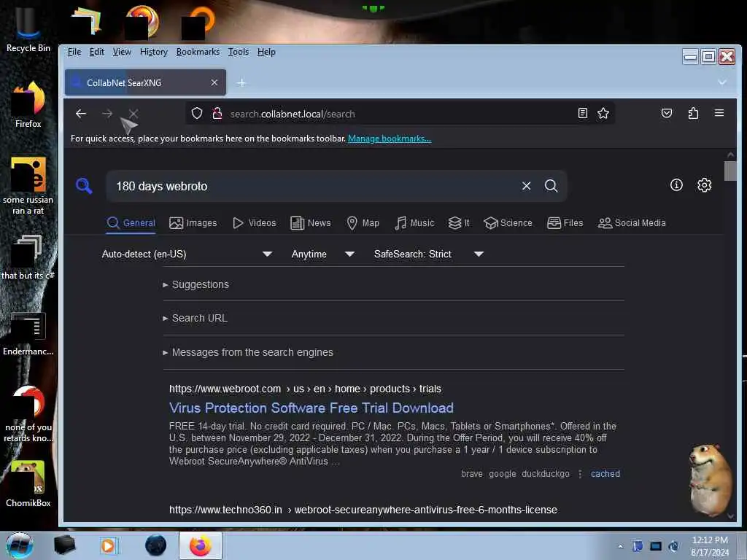This screenshot has width=747, height=560.
Task: Open the Extensions puzzle icon
Action: [693, 113]
